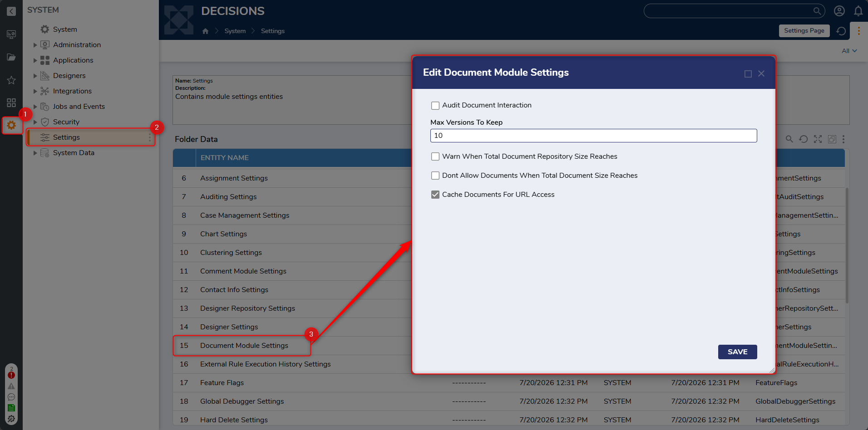
Task: Open the user profile icon
Action: (x=839, y=11)
